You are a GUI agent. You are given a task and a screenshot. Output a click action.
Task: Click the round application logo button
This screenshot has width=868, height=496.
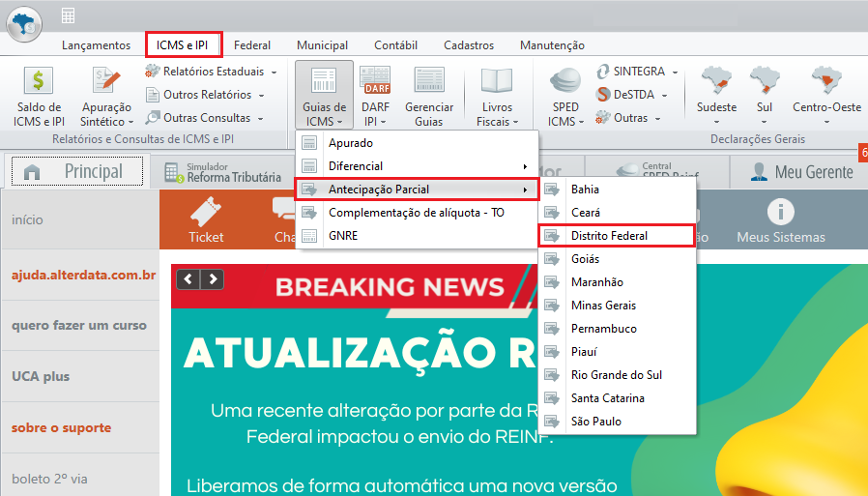tap(24, 24)
